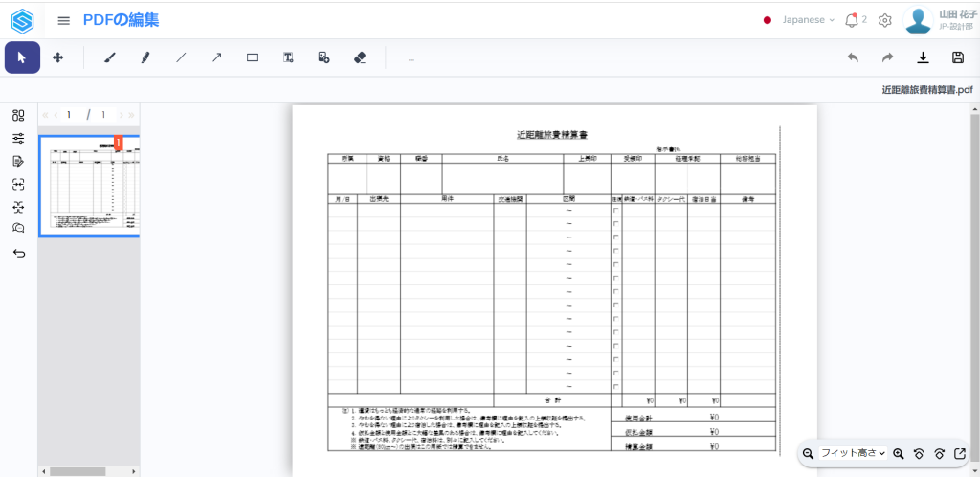Select the Move/pan tool
Viewport: 980px width, 477px height.
pos(57,57)
